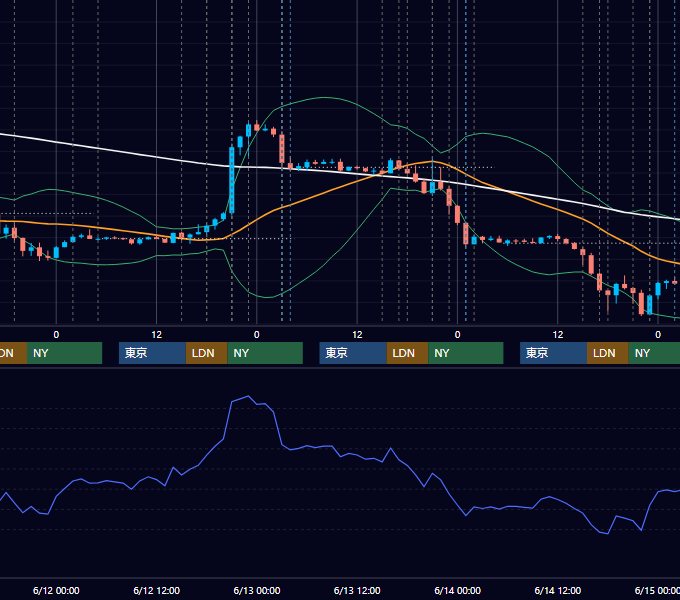Click the 6/12 12:00 date label

pyautogui.click(x=157, y=590)
